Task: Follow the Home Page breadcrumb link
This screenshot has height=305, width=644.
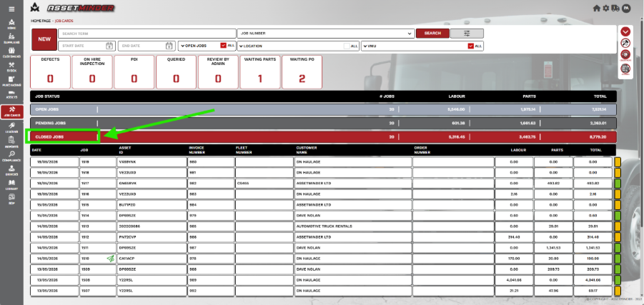Action: pos(41,21)
